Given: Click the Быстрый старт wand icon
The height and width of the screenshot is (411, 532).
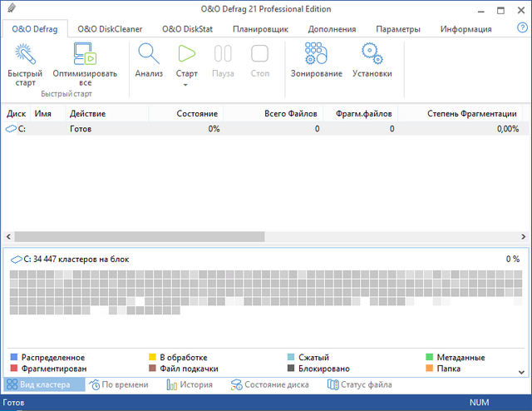Looking at the screenshot, I should 25,55.
